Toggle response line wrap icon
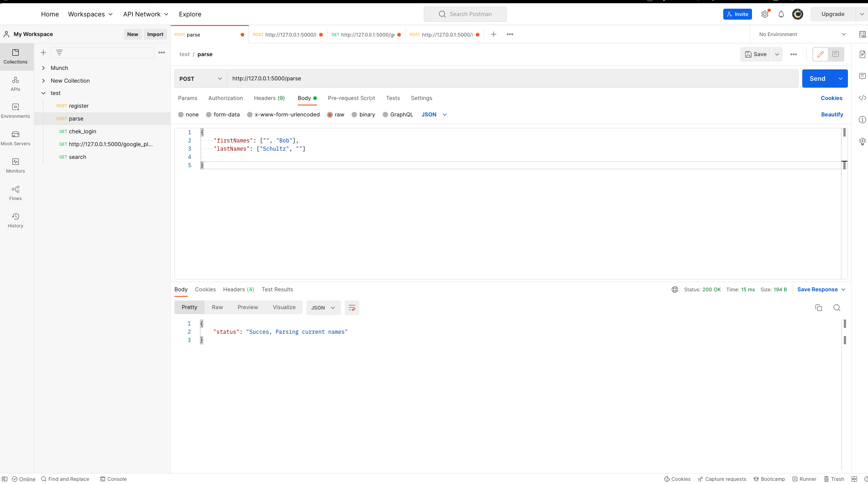868x484 pixels. click(352, 308)
